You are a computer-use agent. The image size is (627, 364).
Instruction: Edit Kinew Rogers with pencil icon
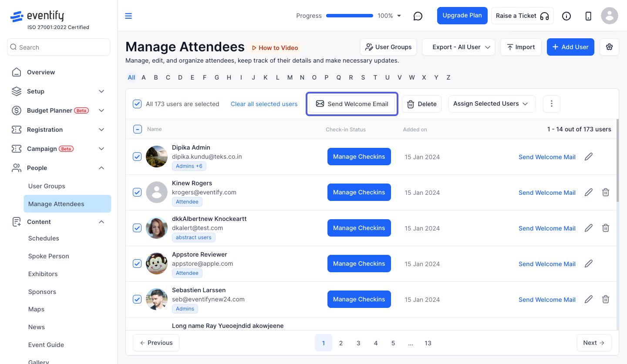(x=589, y=192)
